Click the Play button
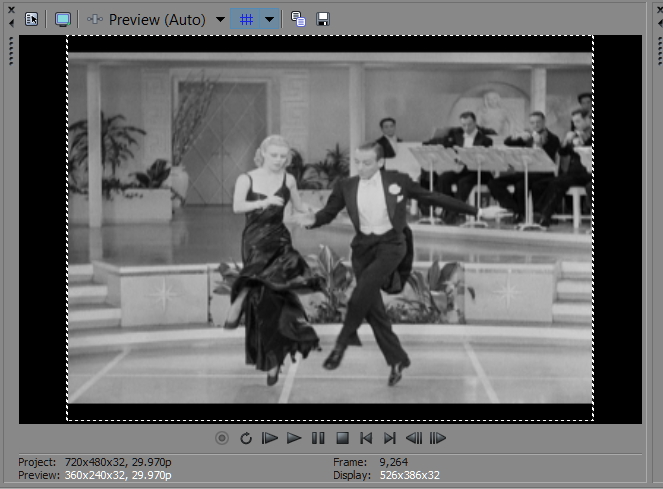 click(x=294, y=438)
